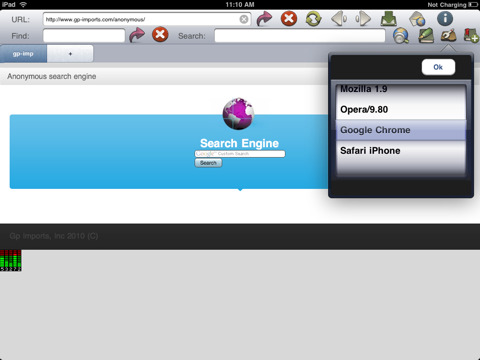Open a new tab with plus tab
480x360 pixels.
tap(70, 54)
